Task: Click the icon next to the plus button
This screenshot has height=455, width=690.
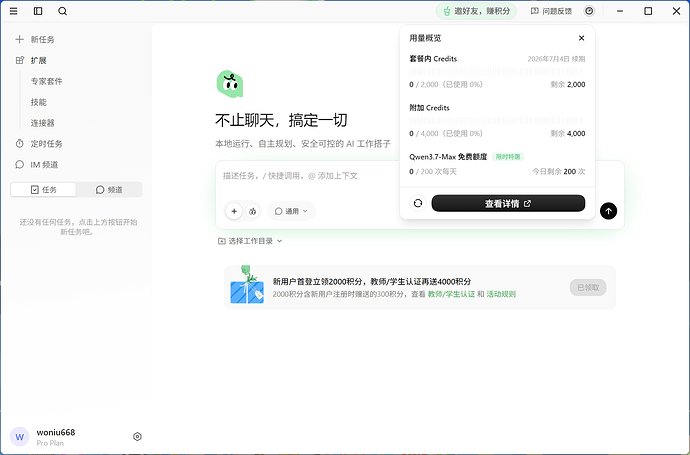Action: [x=252, y=211]
